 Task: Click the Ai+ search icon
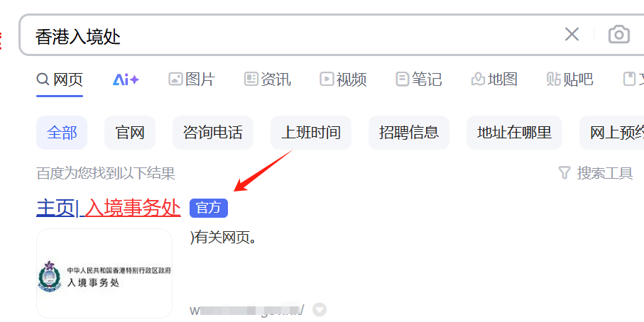tap(126, 79)
